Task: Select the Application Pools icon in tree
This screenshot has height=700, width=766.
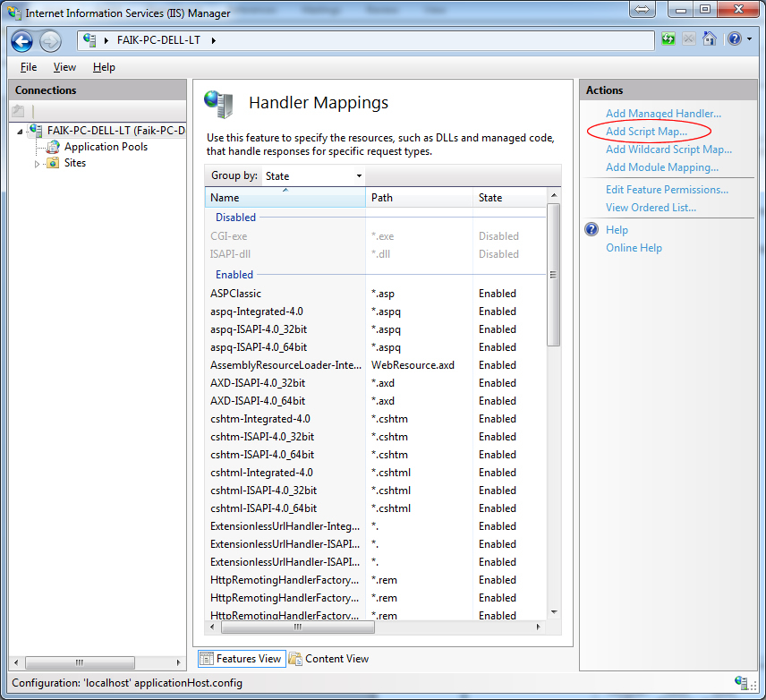Action: click(x=53, y=147)
